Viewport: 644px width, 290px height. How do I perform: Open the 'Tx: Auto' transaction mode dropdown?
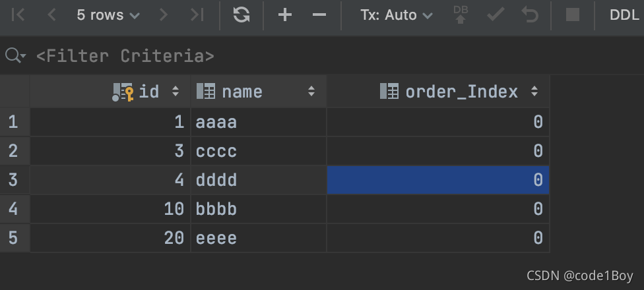[397, 15]
